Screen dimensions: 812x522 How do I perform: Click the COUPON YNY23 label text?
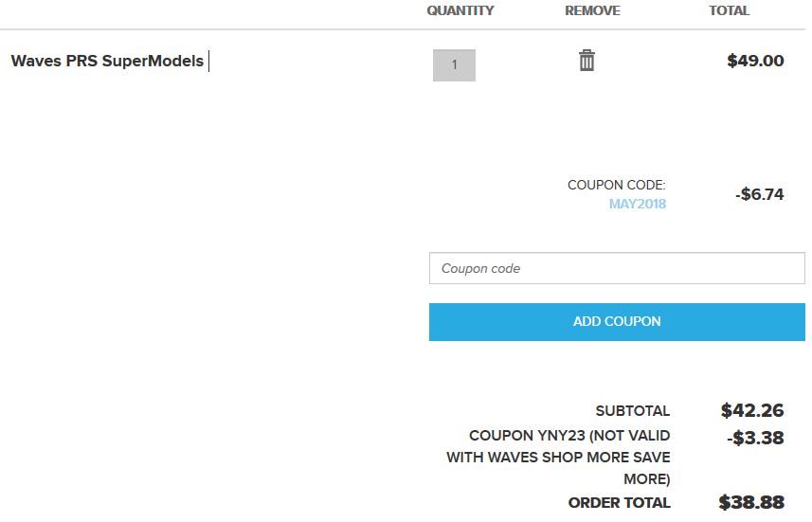click(569, 436)
